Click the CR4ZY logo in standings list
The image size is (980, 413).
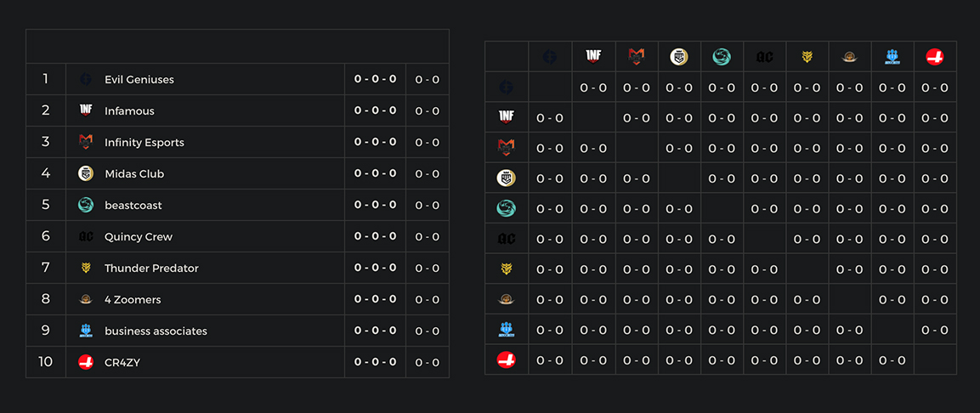tap(86, 362)
